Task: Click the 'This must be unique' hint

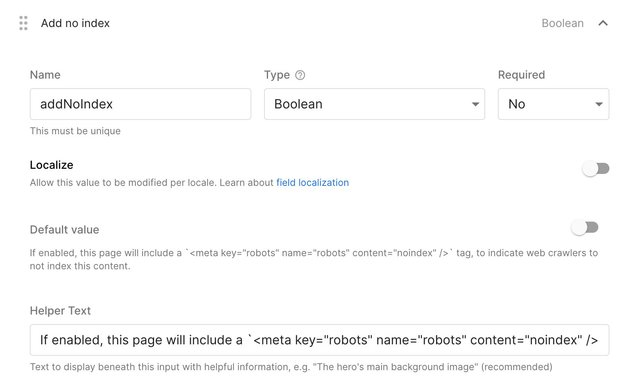Action: pos(75,131)
